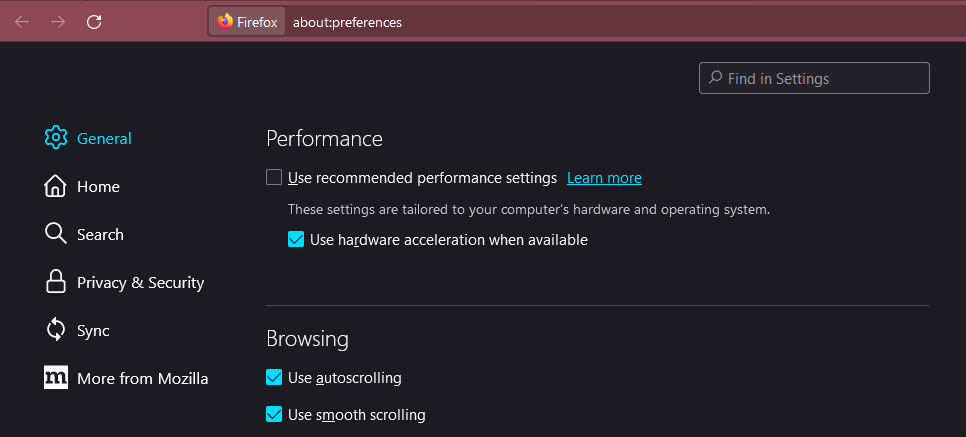Turn off Use smooth scrolling
Screen dimensions: 966x437
pyautogui.click(x=274, y=414)
